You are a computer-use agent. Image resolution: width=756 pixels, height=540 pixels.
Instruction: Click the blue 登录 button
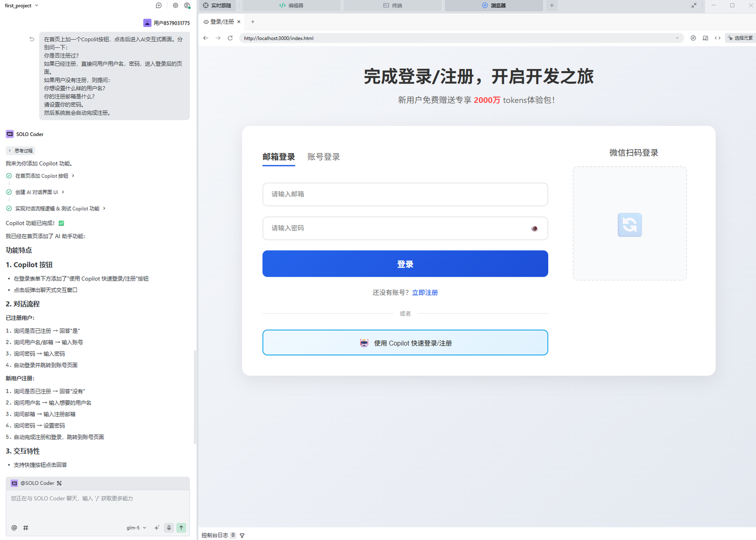click(x=405, y=264)
